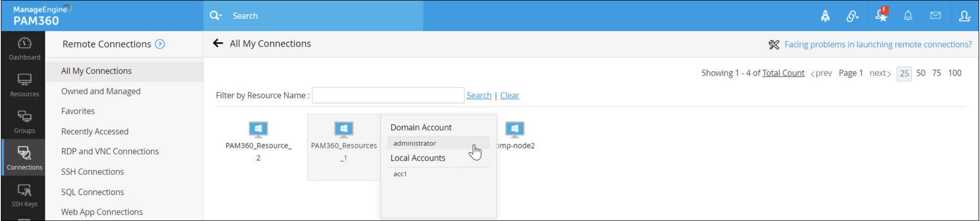Screen dimensions: 980x221
Task: Open the user profile icon
Action: (x=964, y=16)
